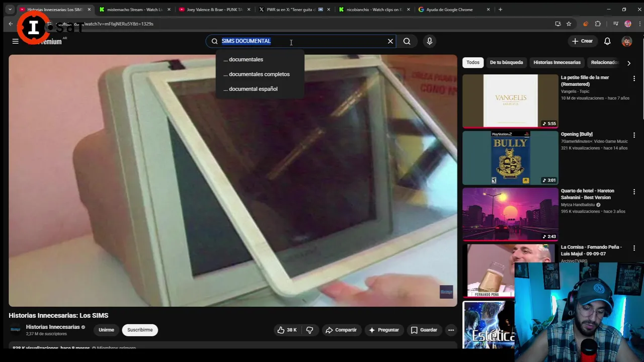Open the notifications bell
The width and height of the screenshot is (644, 362).
pos(607,41)
